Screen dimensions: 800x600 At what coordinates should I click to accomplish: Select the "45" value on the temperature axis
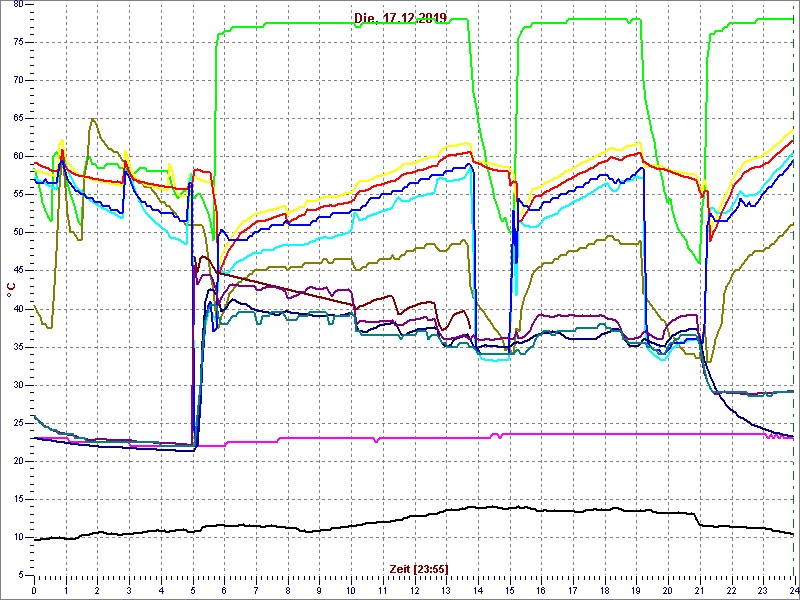point(18,271)
